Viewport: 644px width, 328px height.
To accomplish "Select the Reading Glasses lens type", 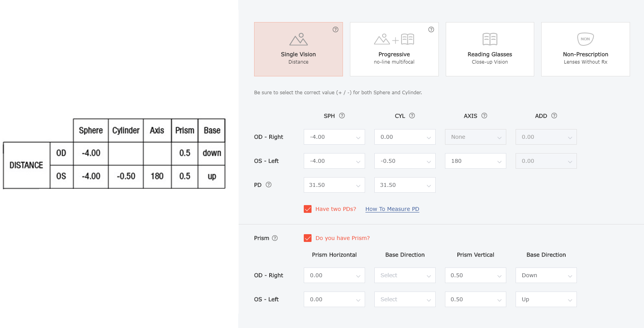I will [x=490, y=49].
